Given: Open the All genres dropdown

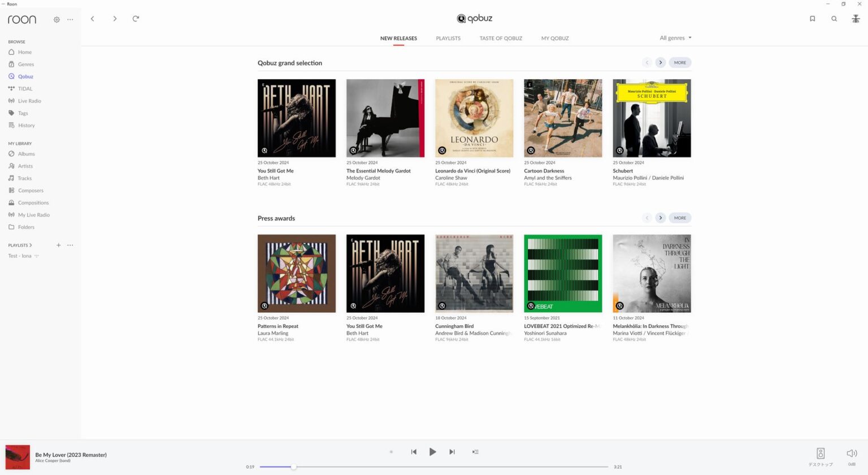Looking at the screenshot, I should pos(675,38).
